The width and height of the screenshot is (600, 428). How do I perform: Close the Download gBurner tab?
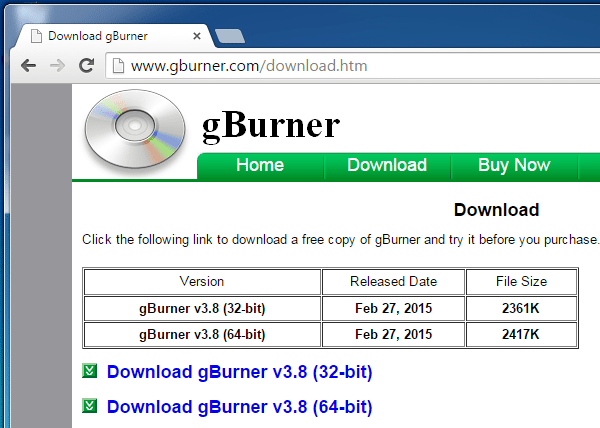point(197,36)
